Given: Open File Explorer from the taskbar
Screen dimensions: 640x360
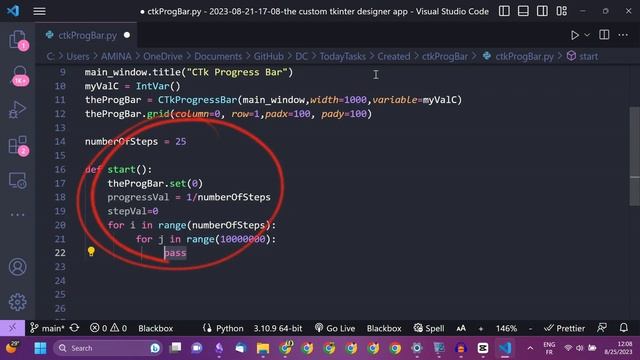Looking at the screenshot, I should [263, 348].
